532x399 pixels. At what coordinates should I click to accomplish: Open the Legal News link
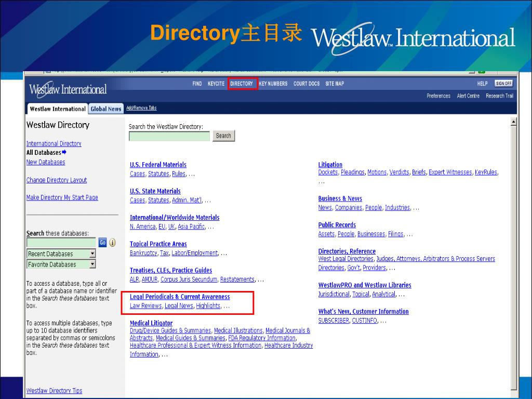click(x=179, y=305)
